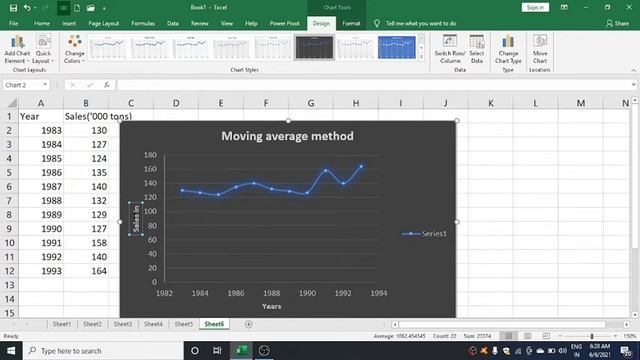Click the Undo arrow icon
Viewport: 640px width, 360px height.
point(27,8)
